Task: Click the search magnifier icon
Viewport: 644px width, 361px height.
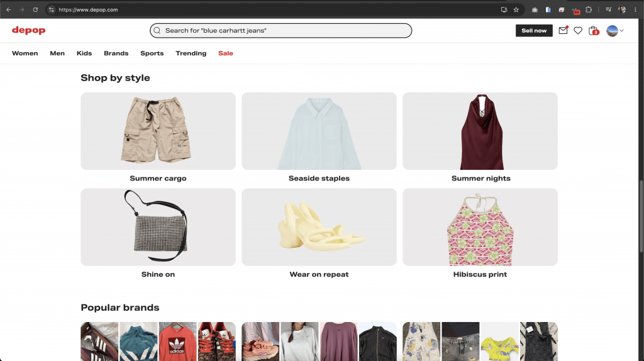Action: click(157, 30)
